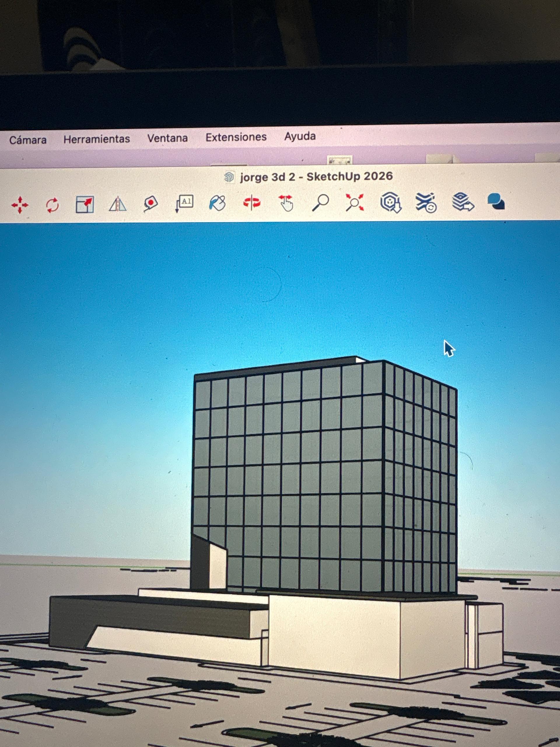The height and width of the screenshot is (747, 560).
Task: Open 3D Warehouse from toolbar
Action: [x=391, y=202]
